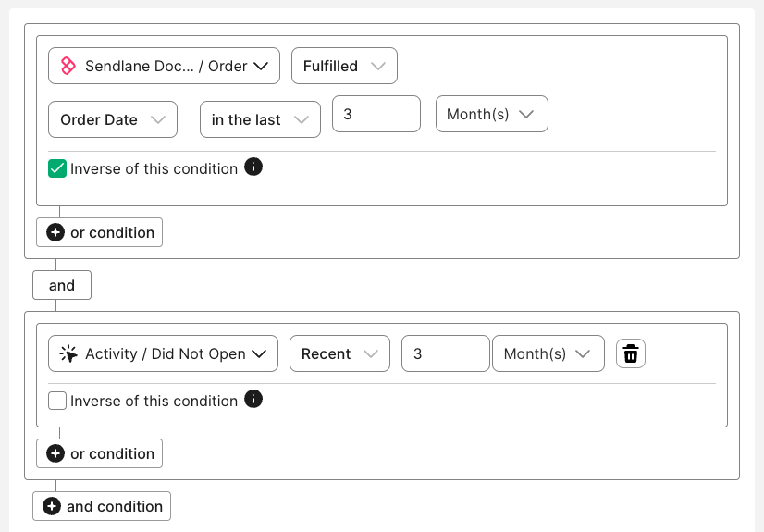Click the Sendlane logo icon in first condition
This screenshot has height=532, width=764.
pyautogui.click(x=68, y=66)
